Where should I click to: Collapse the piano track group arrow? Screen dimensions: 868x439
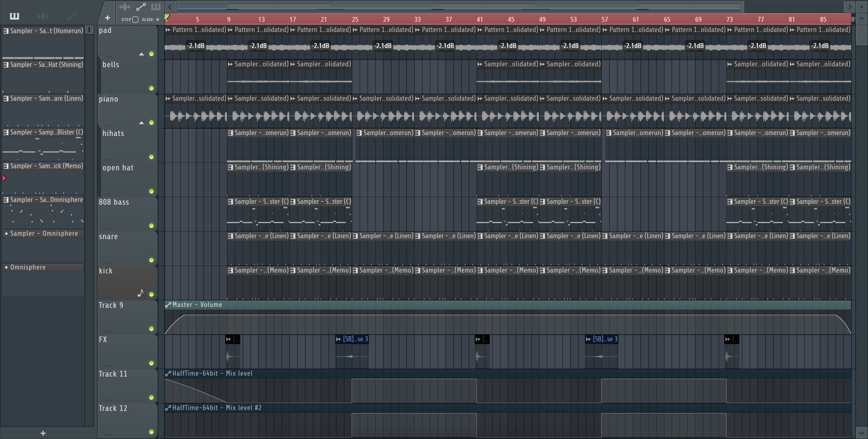coord(142,123)
